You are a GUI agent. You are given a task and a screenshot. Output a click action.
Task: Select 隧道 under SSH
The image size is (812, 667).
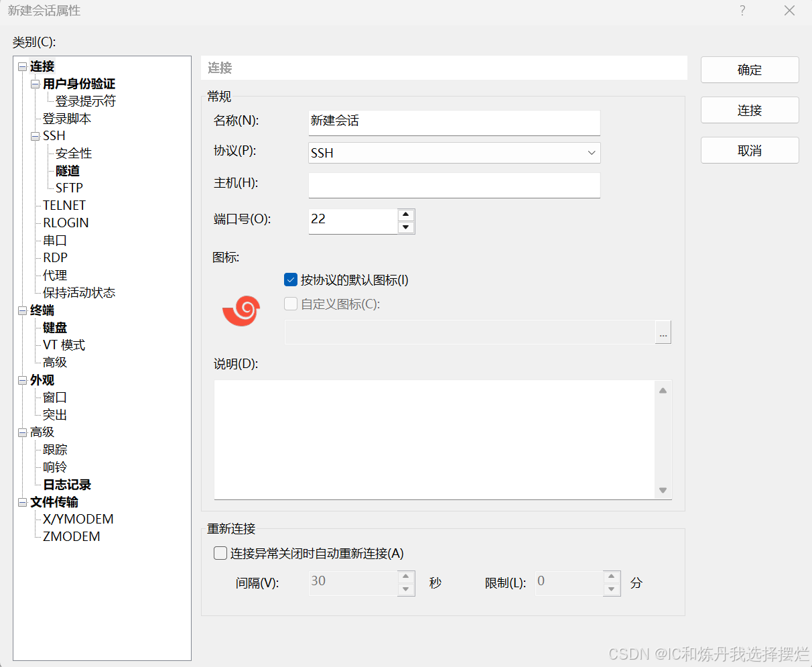pos(68,171)
